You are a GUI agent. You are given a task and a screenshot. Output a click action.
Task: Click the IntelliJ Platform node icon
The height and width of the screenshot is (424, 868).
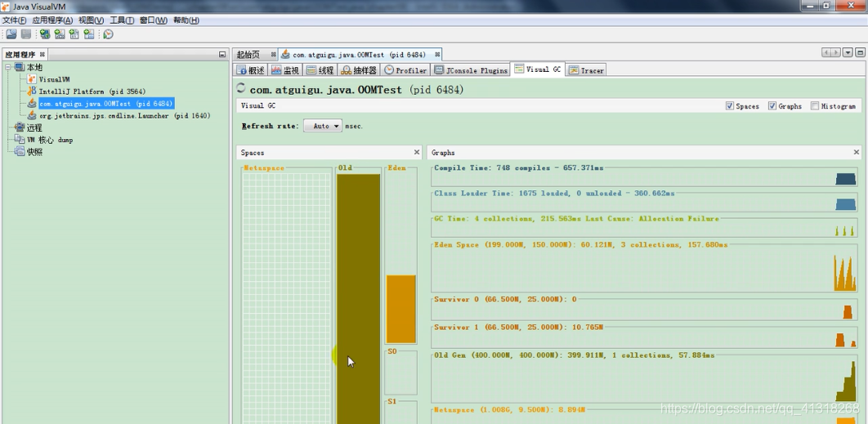click(x=32, y=91)
